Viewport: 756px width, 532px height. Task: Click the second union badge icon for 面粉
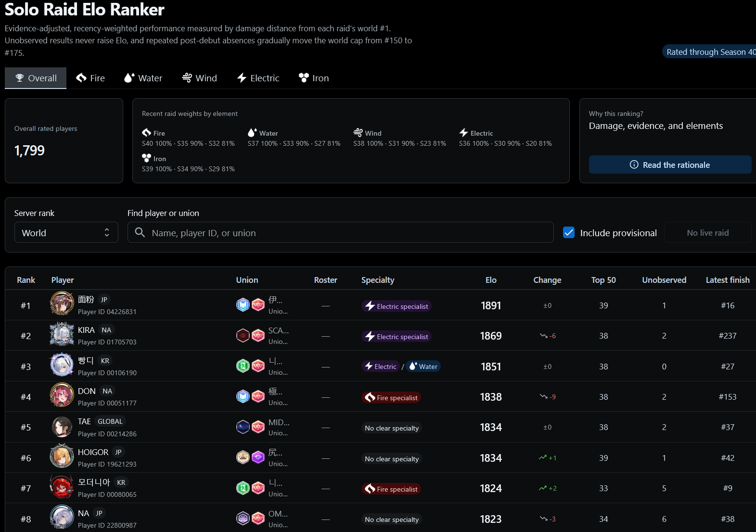coord(258,305)
